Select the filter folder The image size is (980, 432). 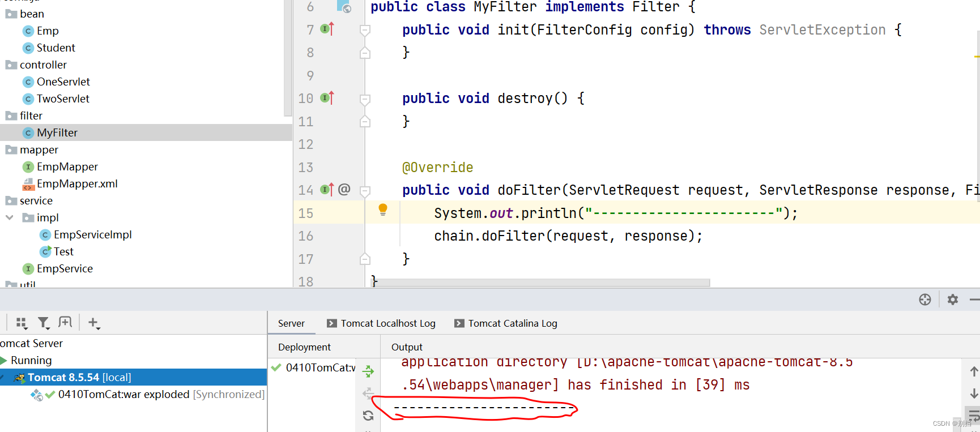pos(31,116)
